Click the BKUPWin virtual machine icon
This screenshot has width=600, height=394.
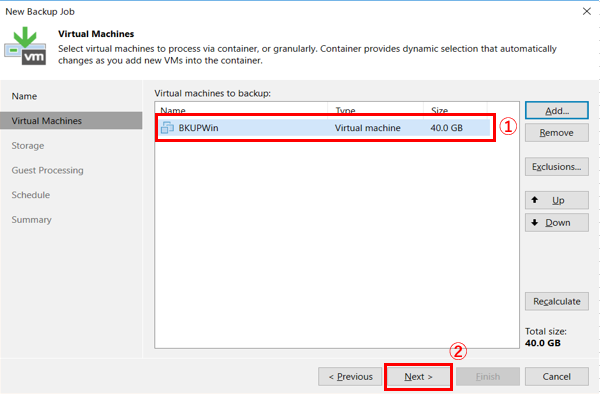click(167, 128)
